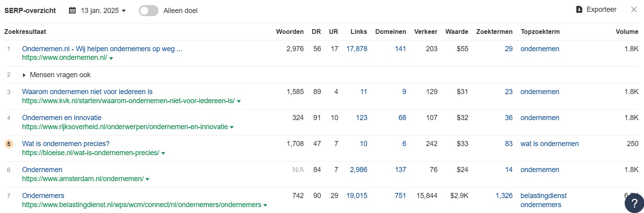This screenshot has width=644, height=213.
Task: Open the 137 domains count
Action: pos(400,170)
